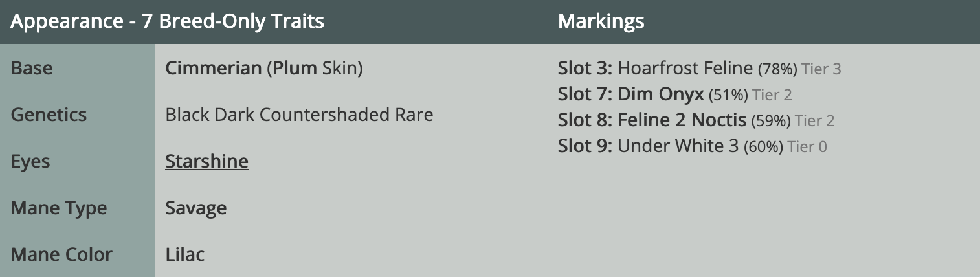This screenshot has width=980, height=277.
Task: Click the Tier 3 label for Hoarfrost Feline
Action: (x=821, y=69)
